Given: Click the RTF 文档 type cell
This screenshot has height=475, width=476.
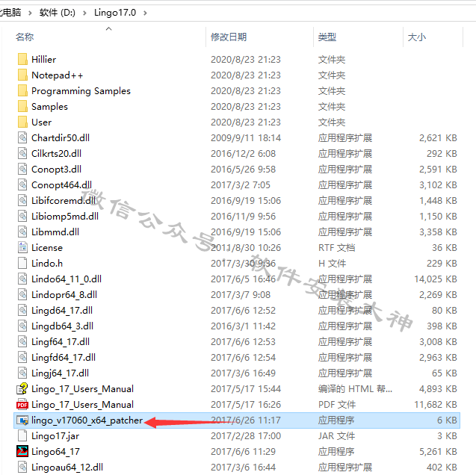Looking at the screenshot, I should click(x=337, y=248).
